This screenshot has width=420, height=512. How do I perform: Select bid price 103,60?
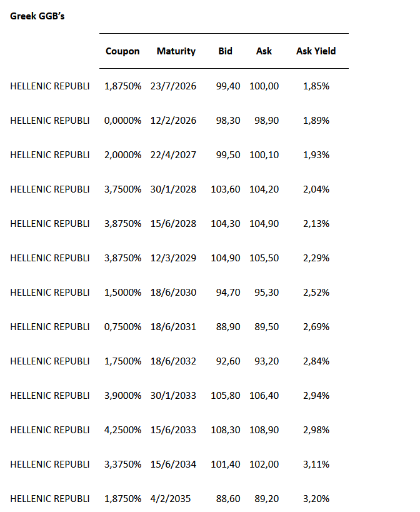point(226,189)
